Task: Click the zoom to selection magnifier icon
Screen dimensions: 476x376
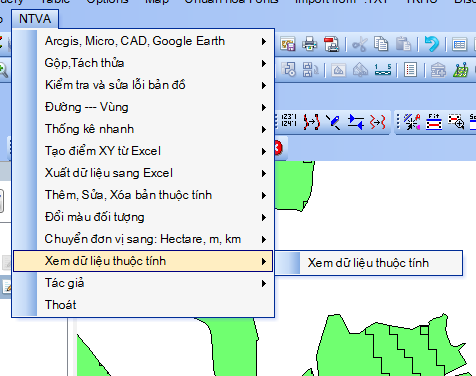Action: pyautogui.click(x=456, y=121)
